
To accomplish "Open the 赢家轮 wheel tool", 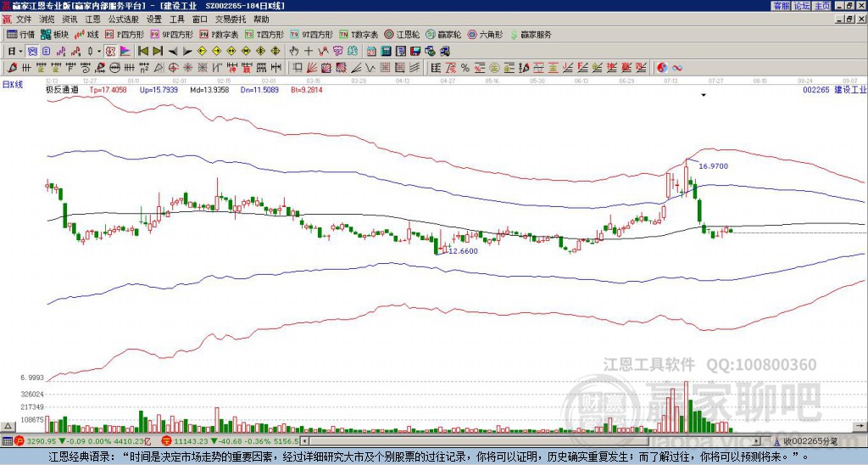I will tap(443, 34).
